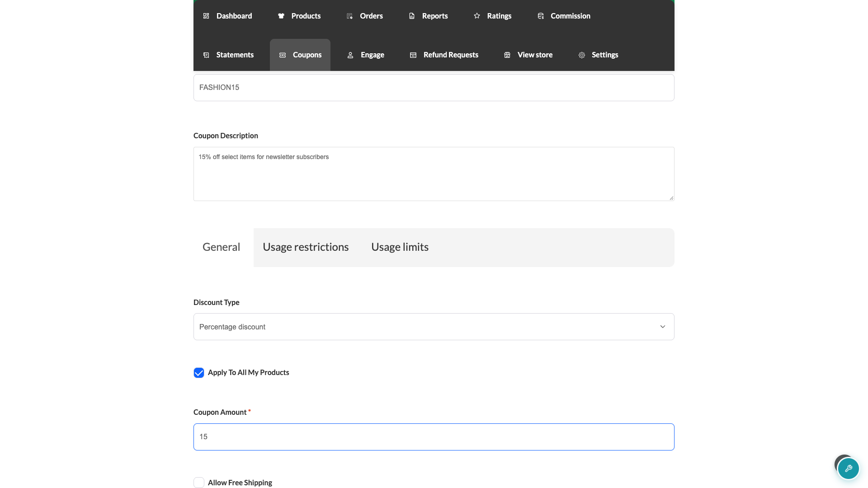Click into the Coupon Description textarea
This screenshot has width=868, height=488.
click(434, 174)
